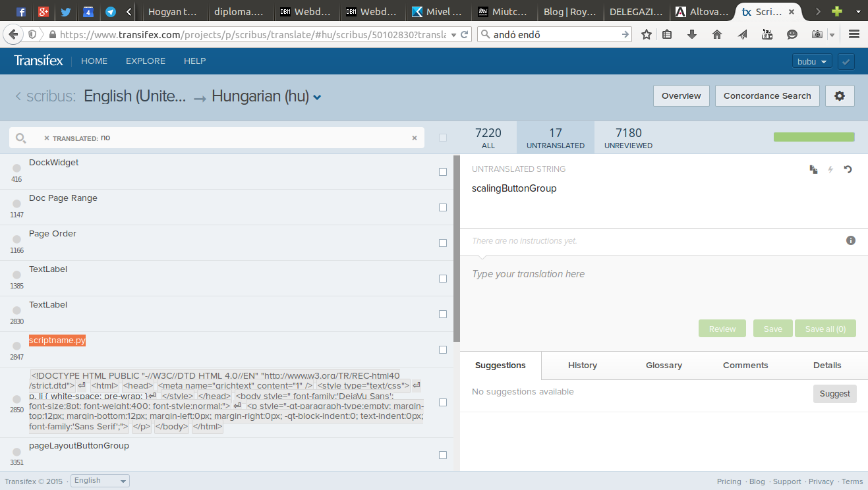Open the instructions info icon
Viewport: 868px width, 490px height.
tap(851, 240)
